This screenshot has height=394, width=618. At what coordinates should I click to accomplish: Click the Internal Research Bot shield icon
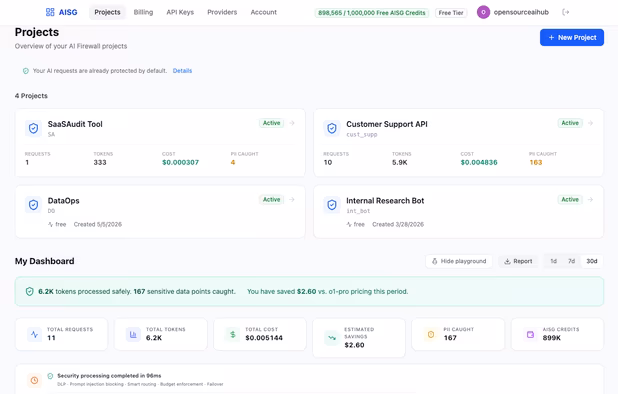[x=332, y=205]
